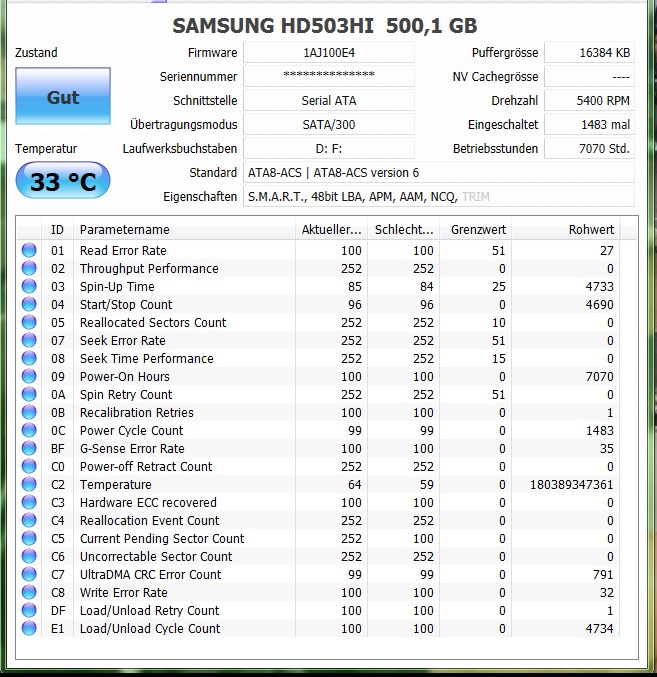Click the Schlecht... column header
Screen dimensions: 657x677
tap(404, 229)
